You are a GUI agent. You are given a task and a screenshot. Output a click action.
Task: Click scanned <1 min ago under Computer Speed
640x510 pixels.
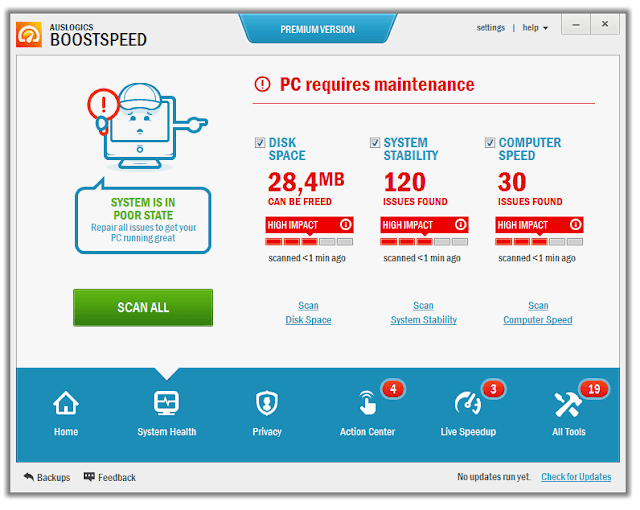(537, 258)
